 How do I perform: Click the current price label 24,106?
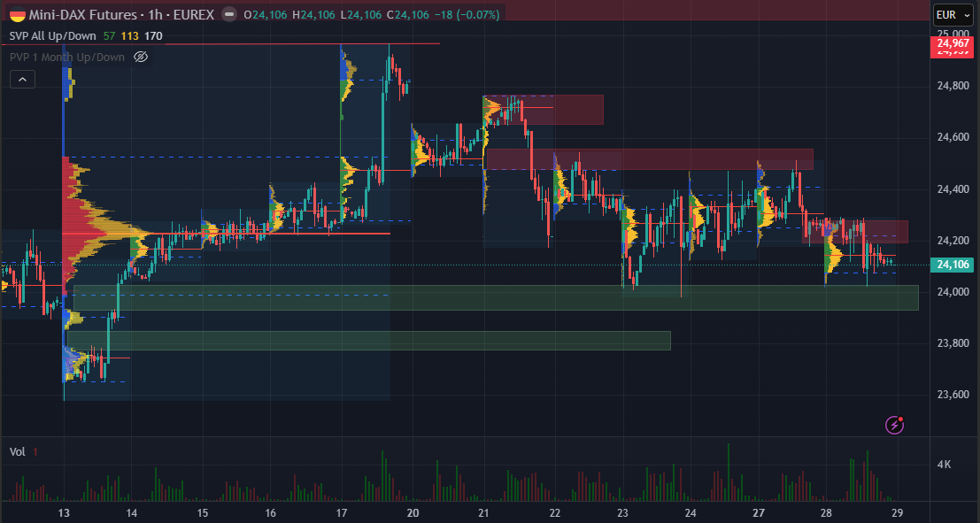tap(953, 265)
